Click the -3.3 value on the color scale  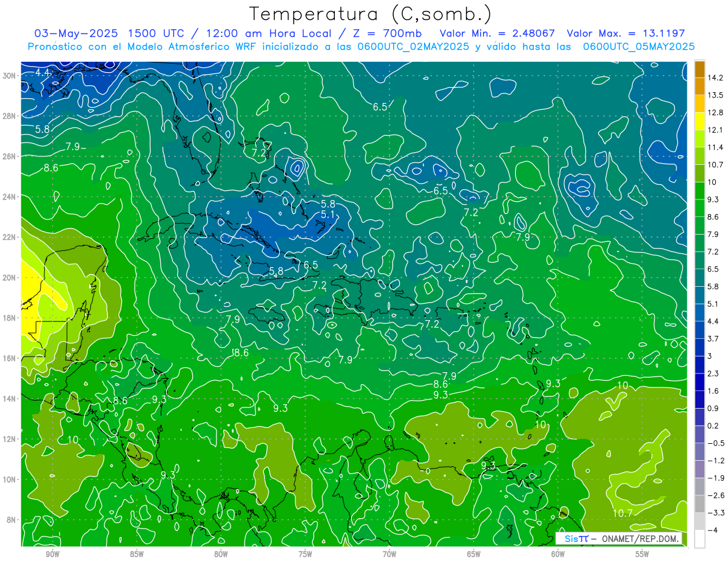coord(716,513)
